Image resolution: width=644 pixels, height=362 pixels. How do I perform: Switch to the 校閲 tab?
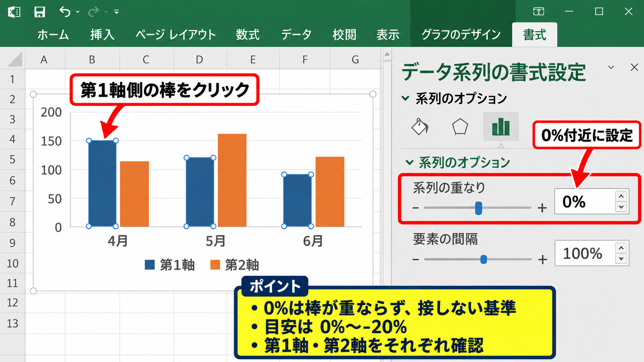(344, 35)
